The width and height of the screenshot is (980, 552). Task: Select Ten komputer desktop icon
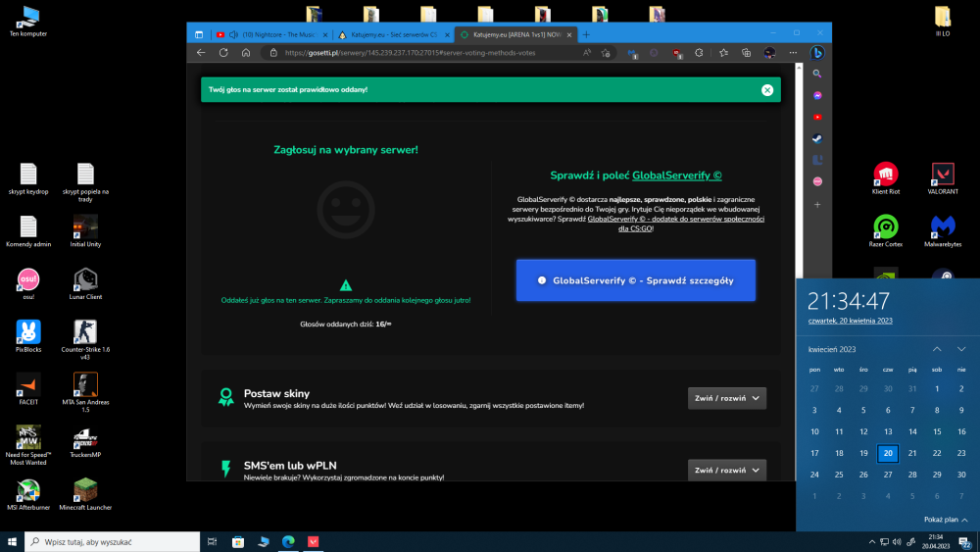28,22
